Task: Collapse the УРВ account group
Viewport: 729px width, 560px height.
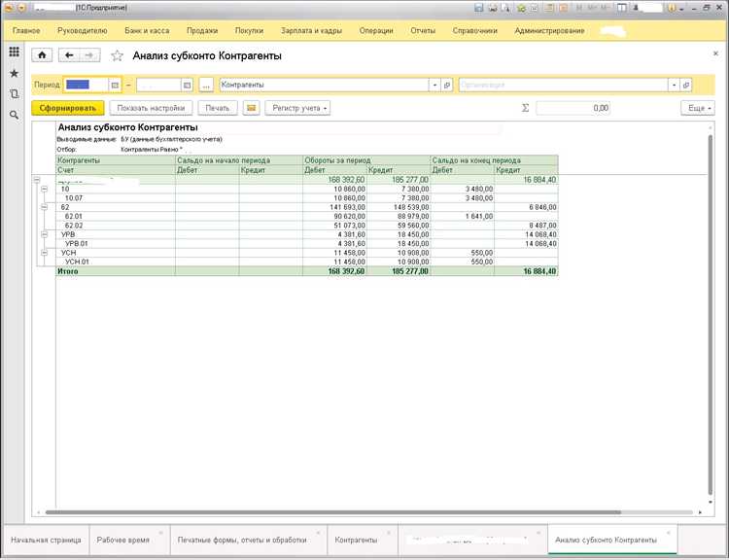Action: pyautogui.click(x=44, y=234)
